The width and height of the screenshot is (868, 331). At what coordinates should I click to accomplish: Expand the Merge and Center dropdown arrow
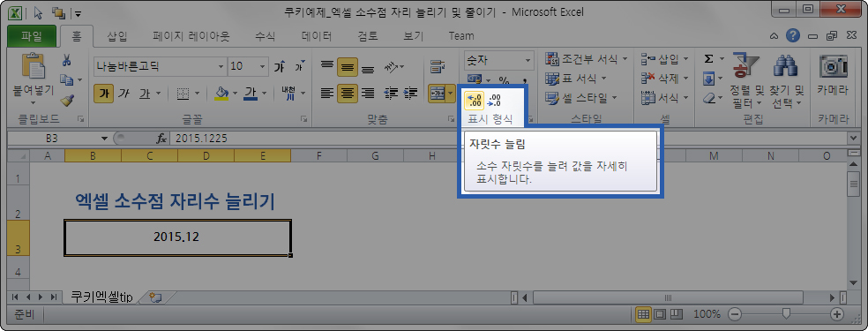[x=450, y=94]
